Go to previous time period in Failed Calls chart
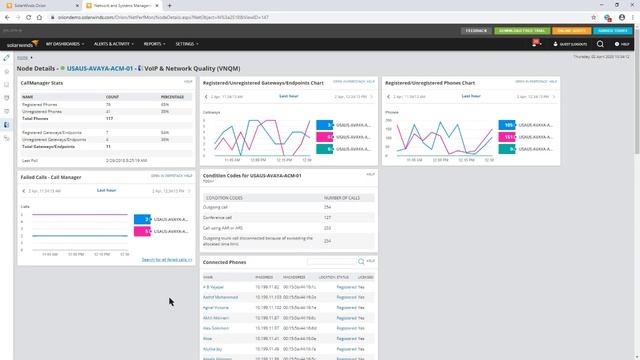This screenshot has width=640, height=360. (x=24, y=191)
